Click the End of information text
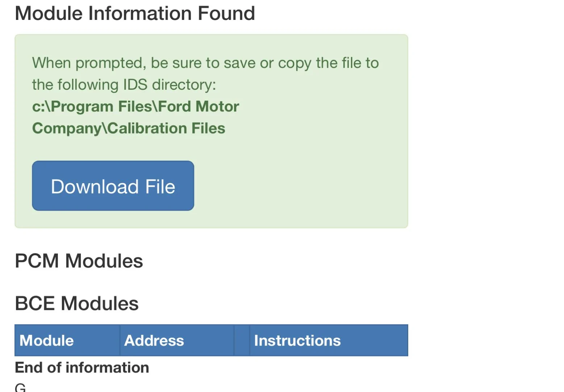Screen dimensions: 564x392 point(82,367)
